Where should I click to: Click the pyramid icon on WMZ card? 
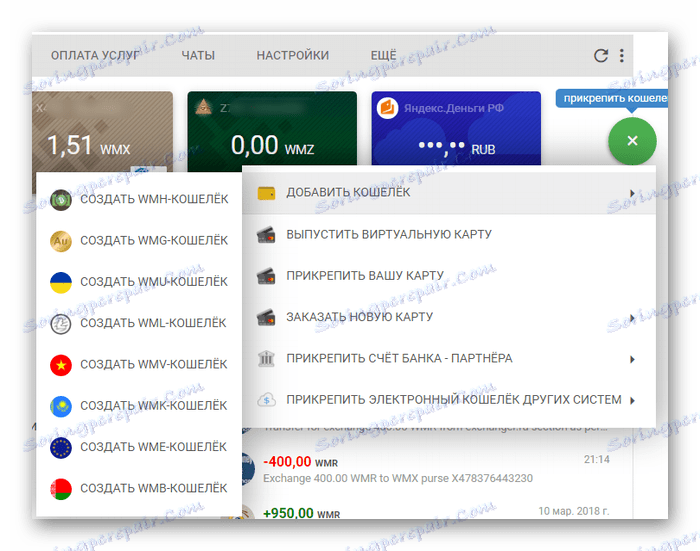[204, 107]
